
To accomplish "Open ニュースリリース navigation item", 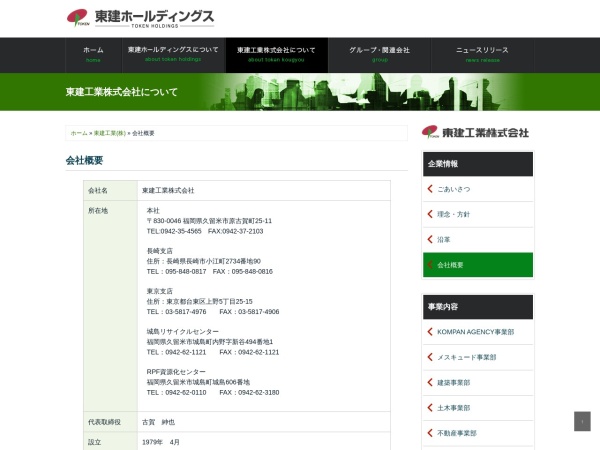I will 483,55.
